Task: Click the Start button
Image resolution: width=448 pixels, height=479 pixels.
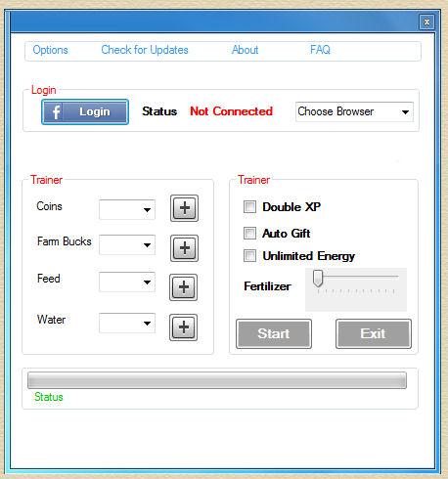Action: pyautogui.click(x=274, y=333)
